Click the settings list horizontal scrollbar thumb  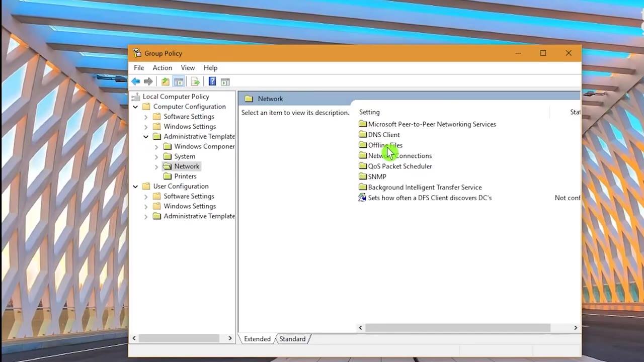(458, 328)
